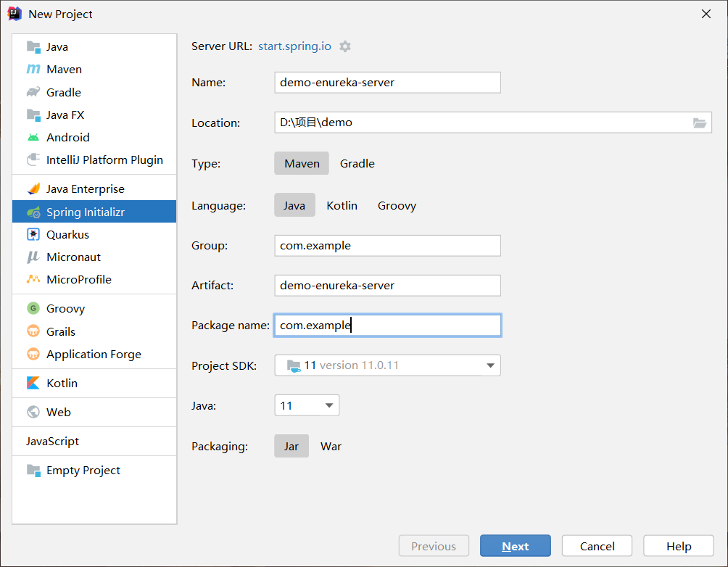The width and height of the screenshot is (728, 567).
Task: Open Server URL settings gear
Action: [x=345, y=46]
